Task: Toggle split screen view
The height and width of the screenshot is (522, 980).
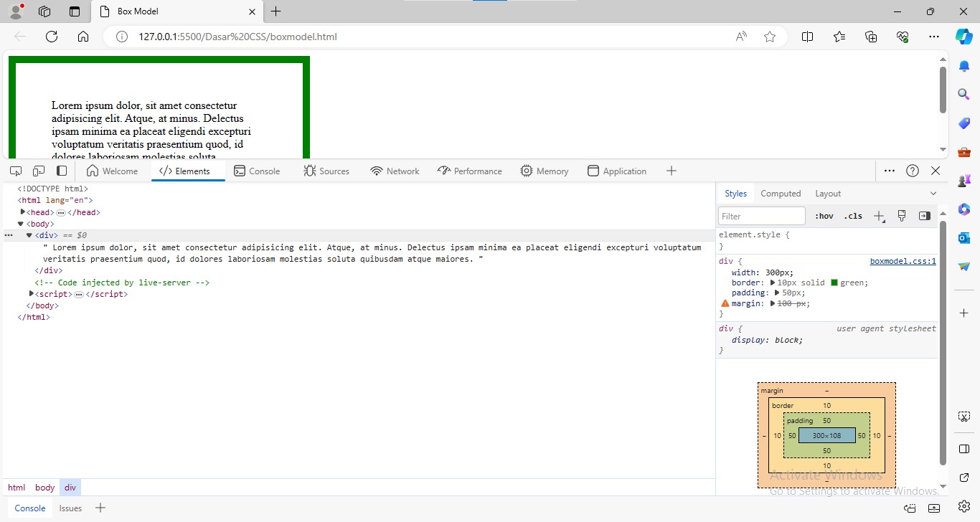Action: (807, 37)
